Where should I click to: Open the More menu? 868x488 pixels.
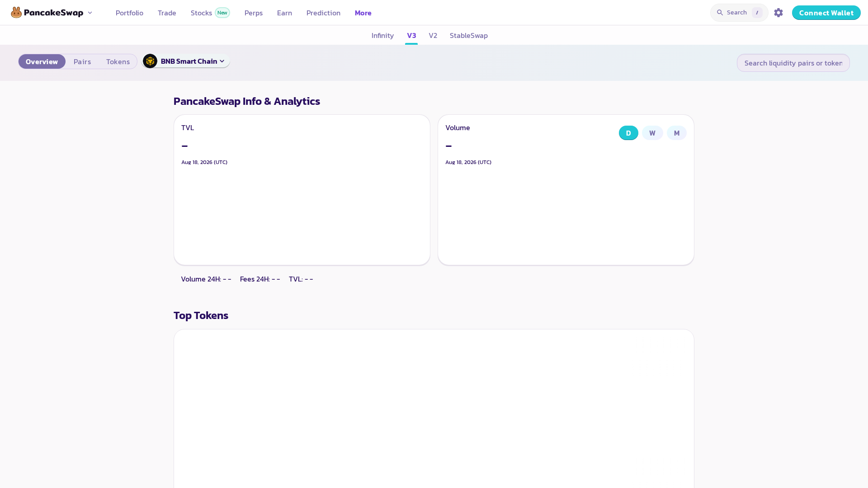(363, 13)
